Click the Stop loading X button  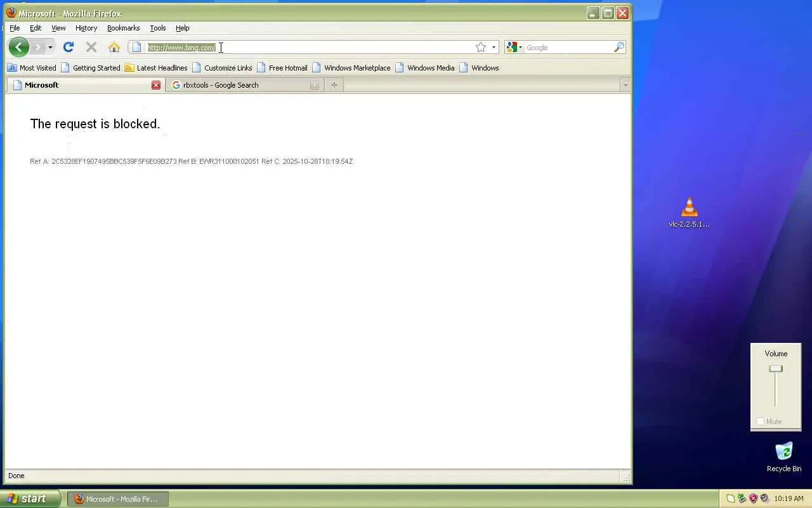click(x=91, y=47)
